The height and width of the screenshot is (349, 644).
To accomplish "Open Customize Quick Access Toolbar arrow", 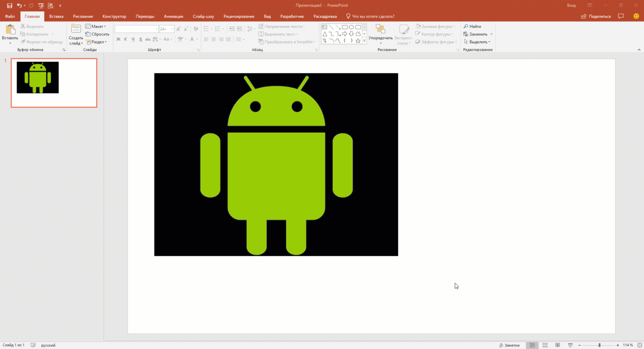I will pos(60,5).
